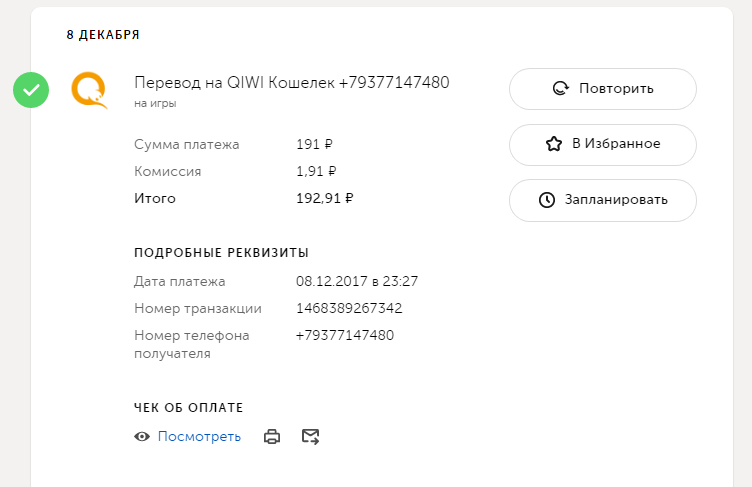The image size is (752, 487).
Task: Click the 8 ДЕКАБРЯ date header
Action: coord(103,35)
